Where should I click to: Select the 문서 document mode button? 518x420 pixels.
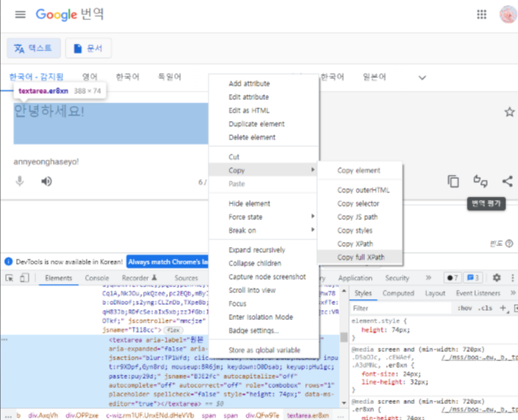pos(88,48)
